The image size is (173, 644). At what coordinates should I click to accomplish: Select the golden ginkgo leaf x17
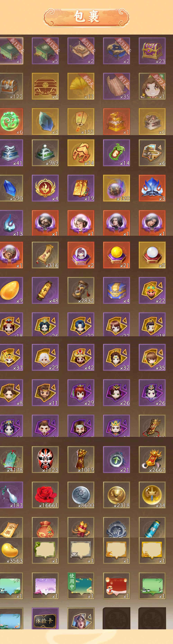pyautogui.click(x=81, y=86)
